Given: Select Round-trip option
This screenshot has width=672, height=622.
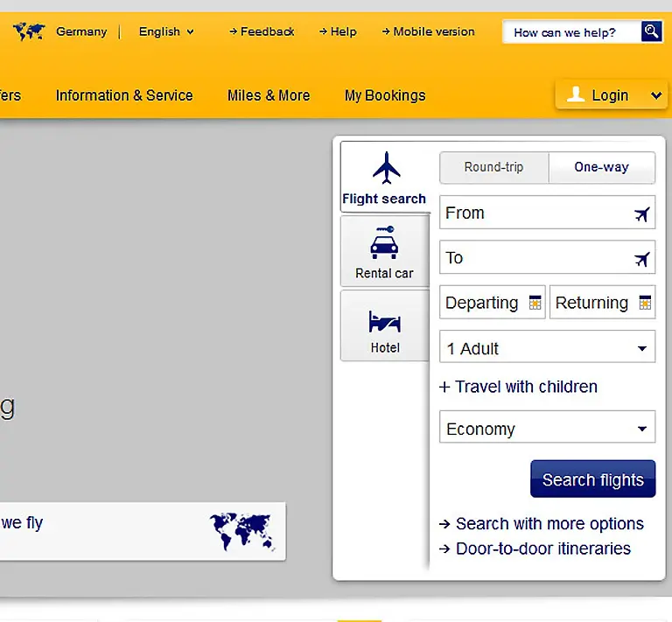Looking at the screenshot, I should click(x=493, y=167).
